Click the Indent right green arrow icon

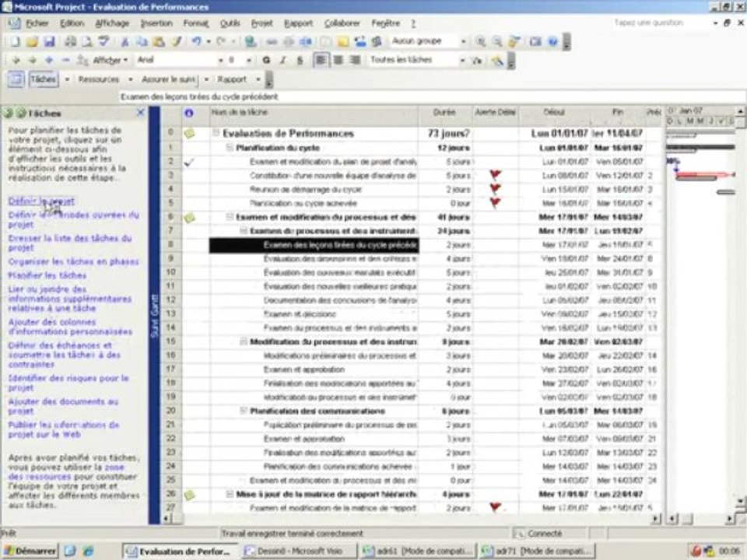pos(33,61)
